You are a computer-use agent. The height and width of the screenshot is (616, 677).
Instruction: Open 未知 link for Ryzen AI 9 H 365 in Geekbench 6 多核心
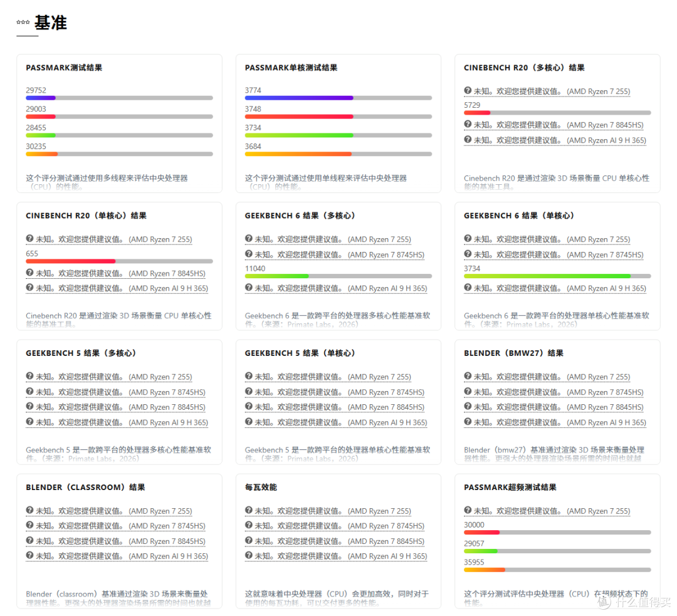(336, 288)
